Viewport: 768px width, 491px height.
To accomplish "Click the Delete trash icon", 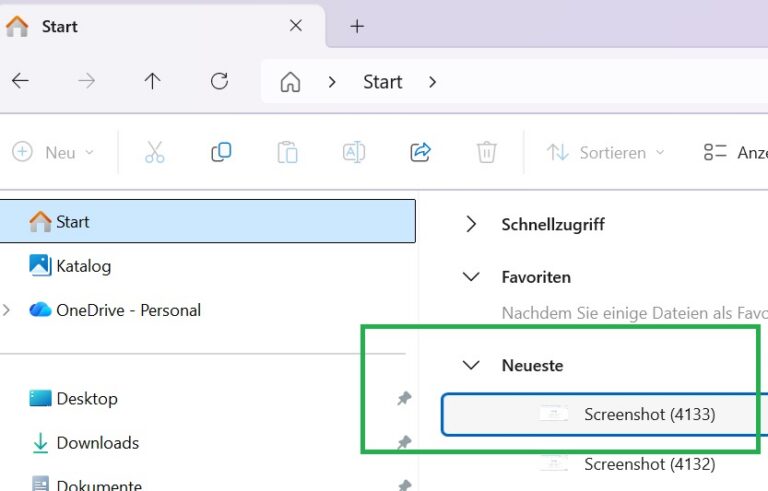I will coord(486,152).
